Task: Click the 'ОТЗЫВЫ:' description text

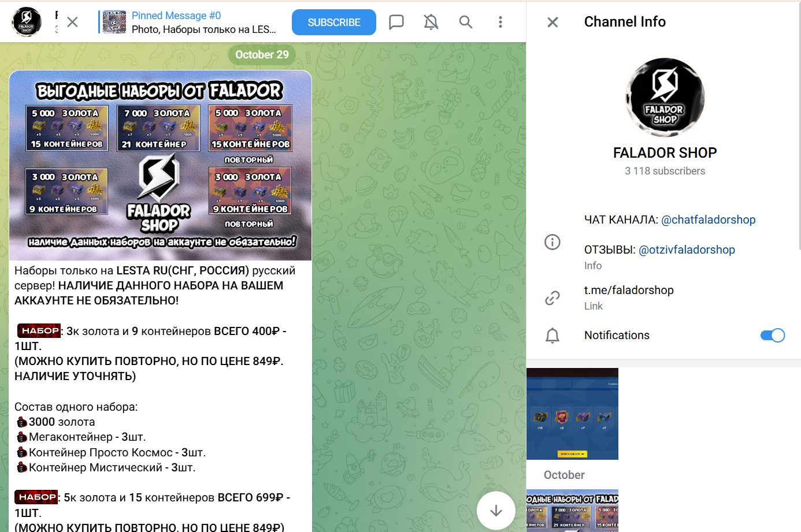Action: 610,250
